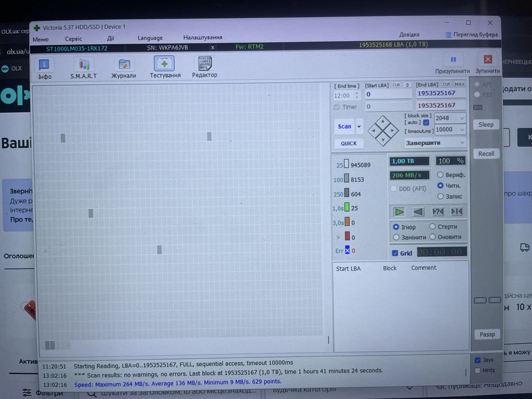Image resolution: width=532 pixels, height=399 pixels.
Task: Open the Сервіс menu
Action: 74,39
